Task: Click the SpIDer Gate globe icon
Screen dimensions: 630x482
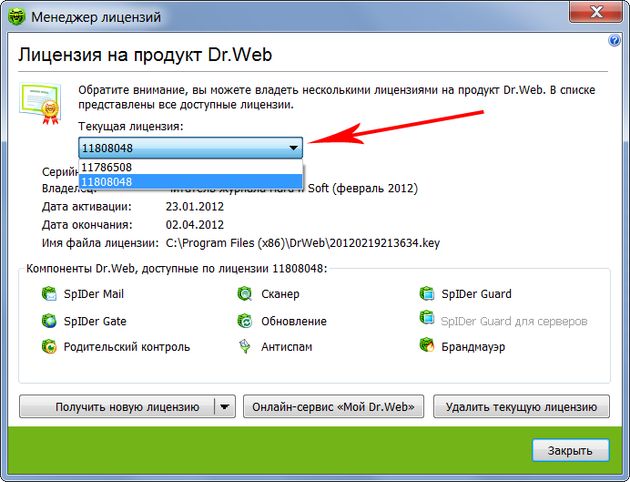Action: (49, 321)
